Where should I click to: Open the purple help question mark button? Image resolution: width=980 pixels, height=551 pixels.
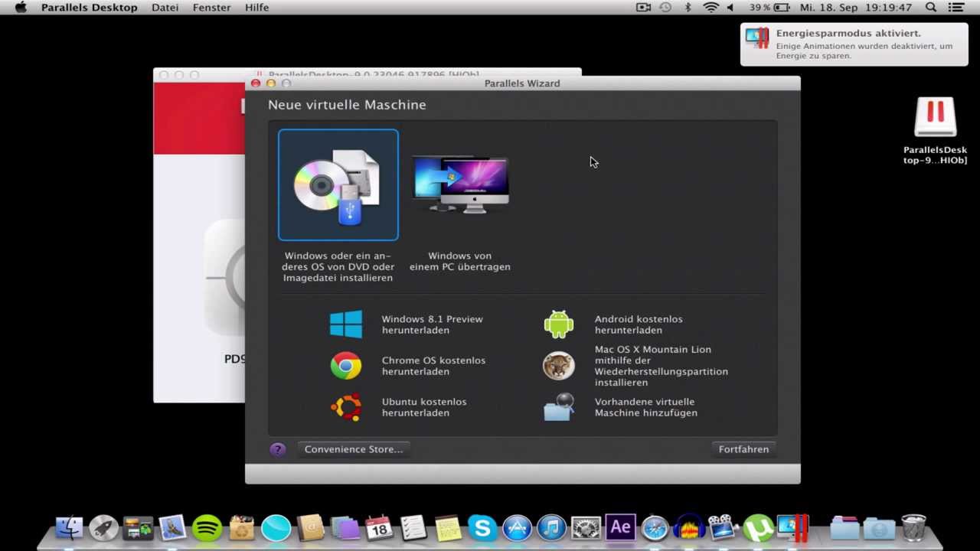tap(278, 449)
